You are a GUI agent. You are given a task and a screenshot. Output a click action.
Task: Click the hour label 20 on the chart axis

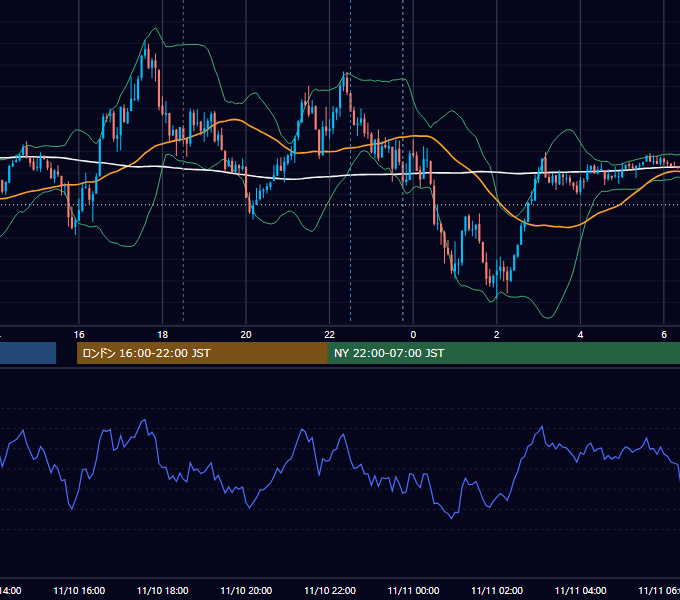[x=246, y=335]
